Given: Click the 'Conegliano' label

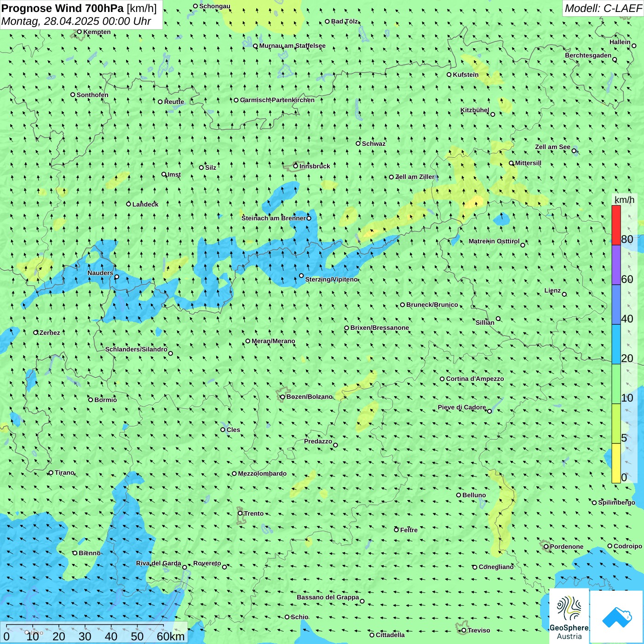Looking at the screenshot, I should tap(496, 567).
